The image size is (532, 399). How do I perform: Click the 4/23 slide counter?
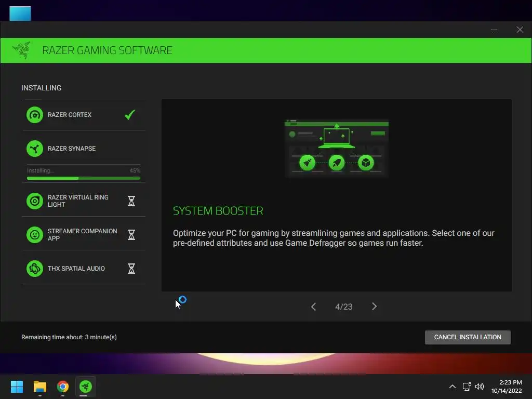pos(344,307)
